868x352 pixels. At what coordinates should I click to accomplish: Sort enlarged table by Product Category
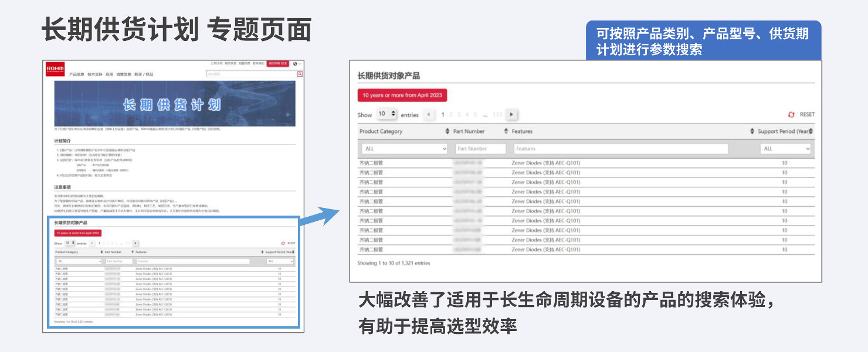(x=447, y=132)
